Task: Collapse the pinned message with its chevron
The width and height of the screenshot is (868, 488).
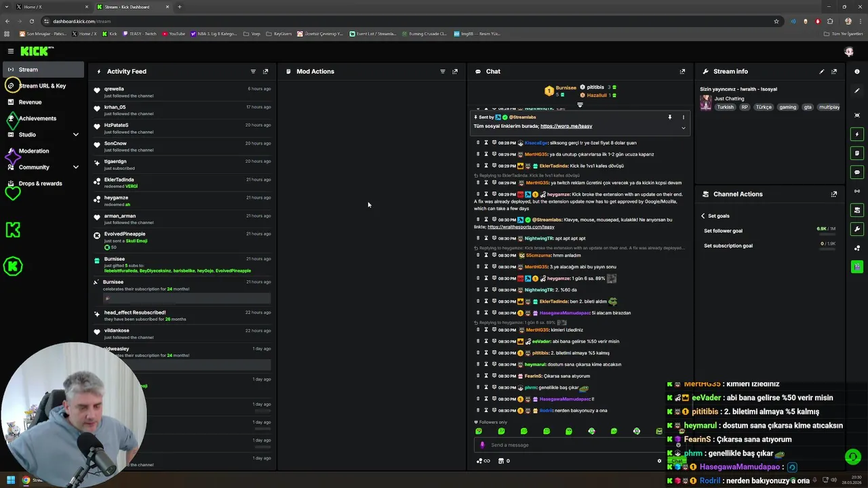Action: point(683,128)
